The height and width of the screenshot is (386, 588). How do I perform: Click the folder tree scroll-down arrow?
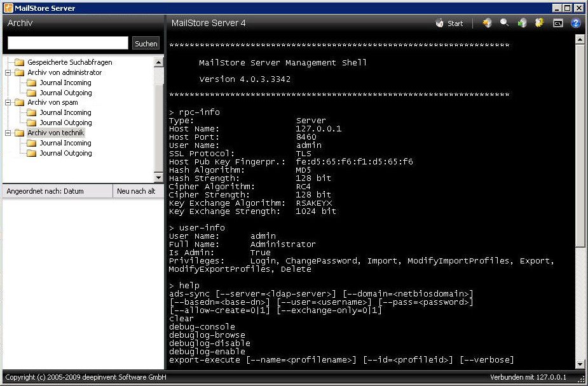pyautogui.click(x=159, y=178)
